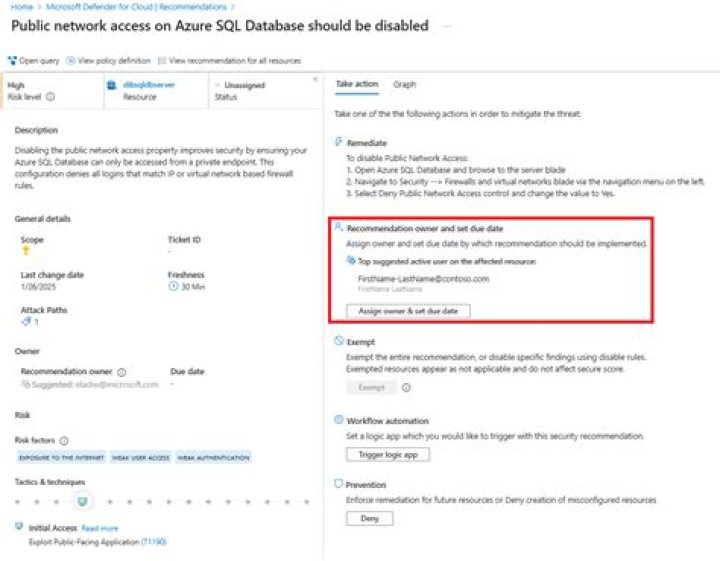The width and height of the screenshot is (720, 561).
Task: Open the Read more link
Action: 99,528
